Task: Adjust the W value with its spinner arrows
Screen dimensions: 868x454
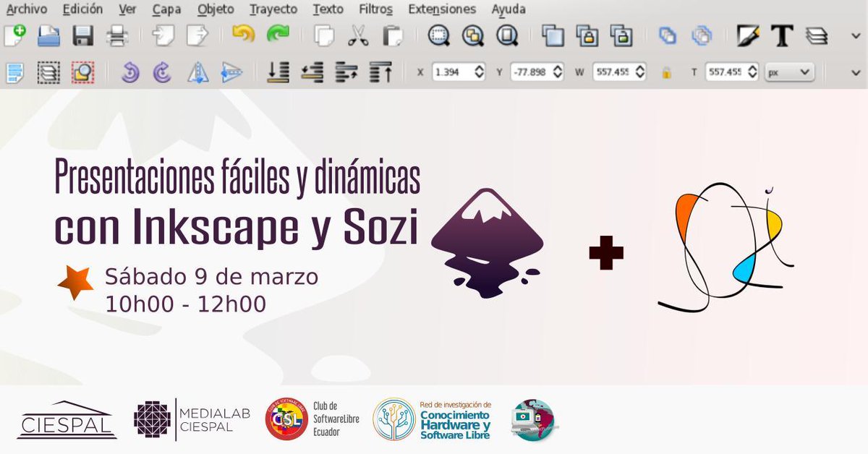Action: pyautogui.click(x=640, y=72)
